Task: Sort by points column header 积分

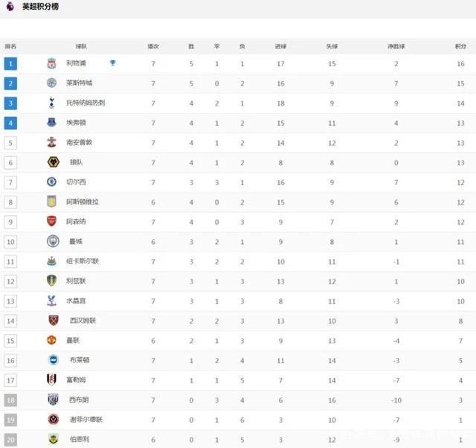Action: click(460, 46)
